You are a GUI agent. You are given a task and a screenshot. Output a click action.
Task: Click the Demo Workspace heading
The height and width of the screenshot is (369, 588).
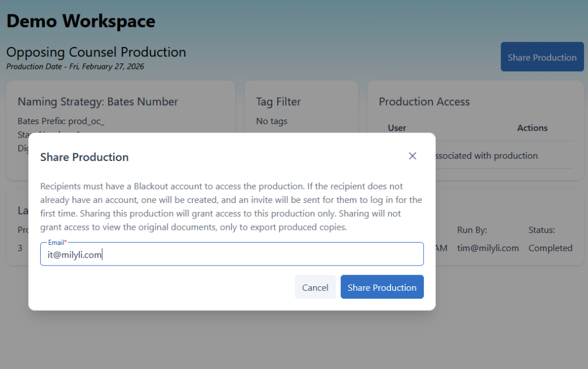coord(80,21)
